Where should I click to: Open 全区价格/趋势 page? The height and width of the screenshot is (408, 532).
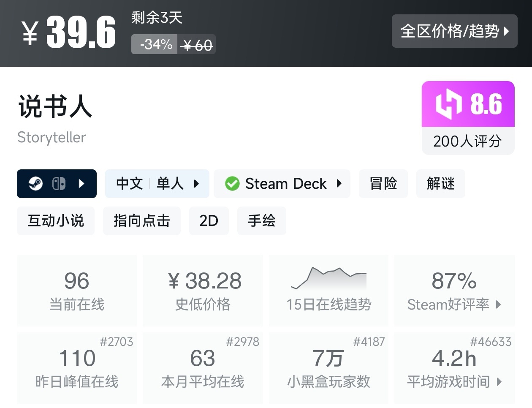tap(455, 31)
